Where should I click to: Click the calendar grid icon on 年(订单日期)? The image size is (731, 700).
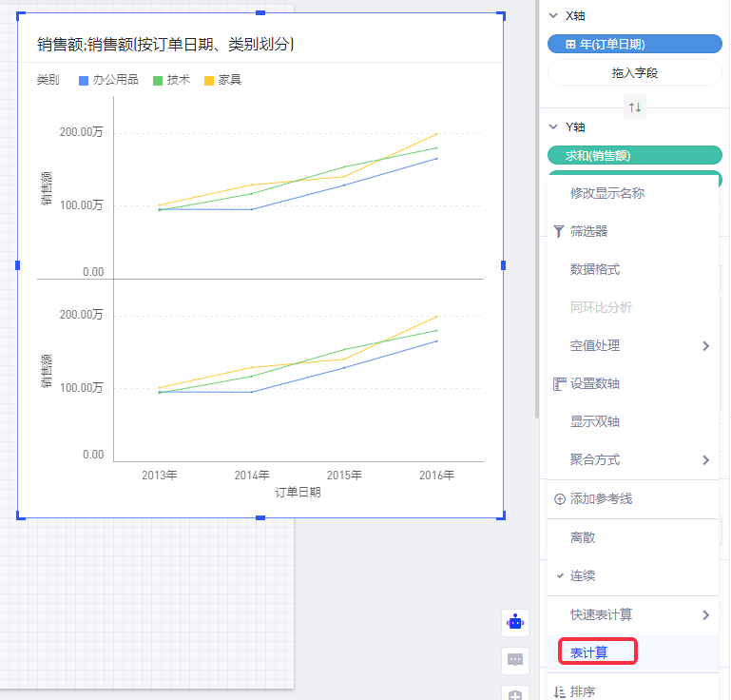coord(569,44)
